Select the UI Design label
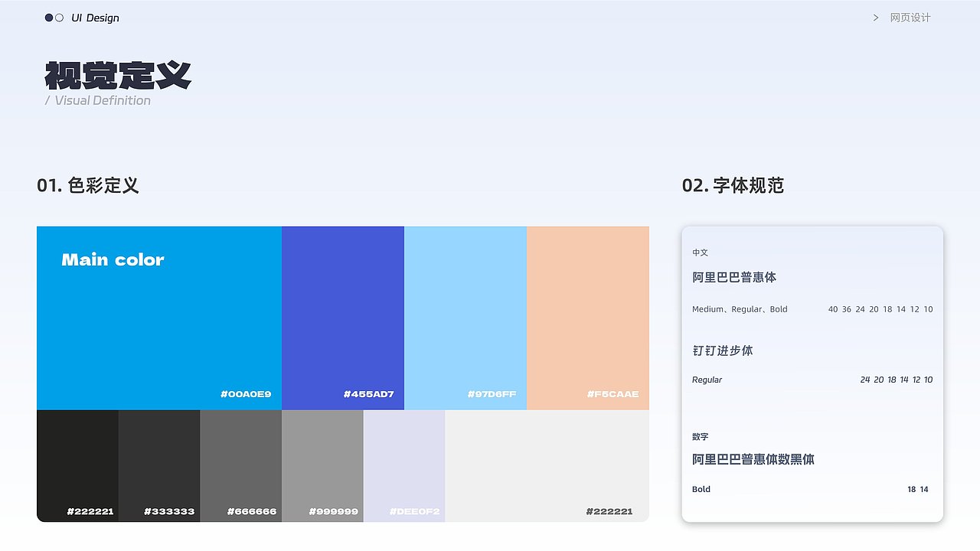This screenshot has height=551, width=980. point(94,18)
